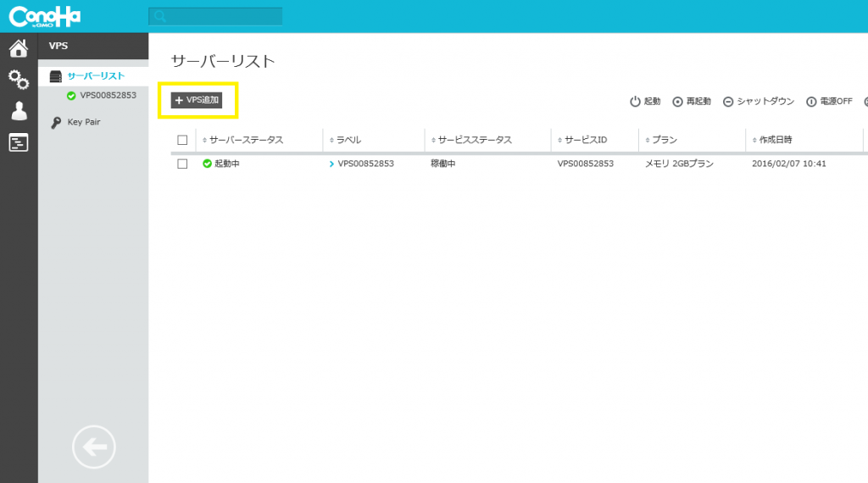Viewport: 868px width, 483px height.
Task: Click the 再起動 restart action
Action: click(x=692, y=101)
